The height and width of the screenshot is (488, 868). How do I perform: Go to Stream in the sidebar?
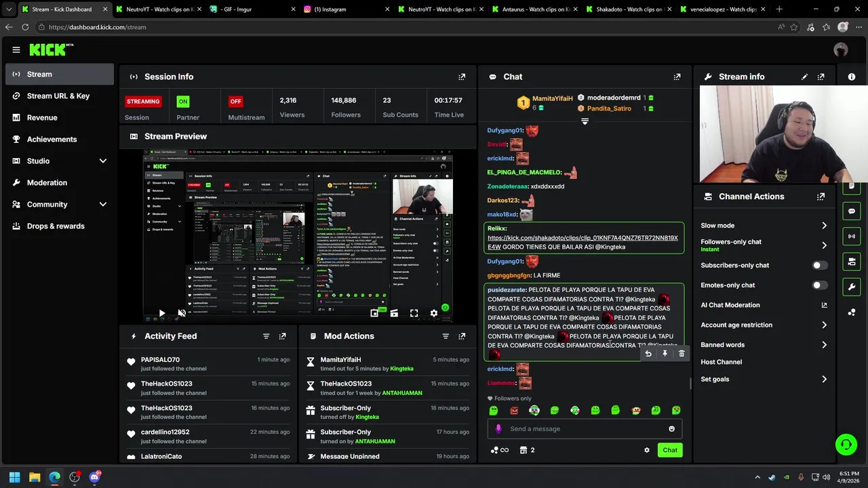[60, 74]
